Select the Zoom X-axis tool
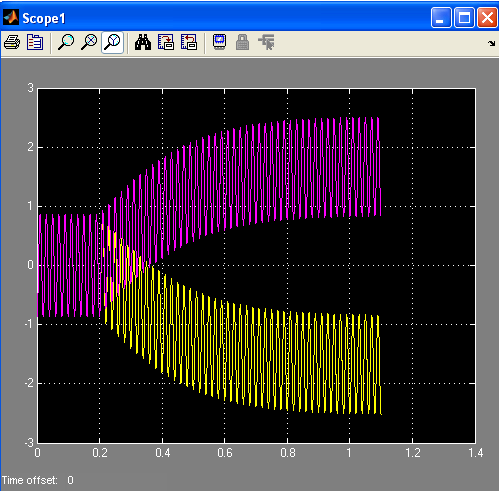This screenshot has height=491, width=499. click(89, 42)
